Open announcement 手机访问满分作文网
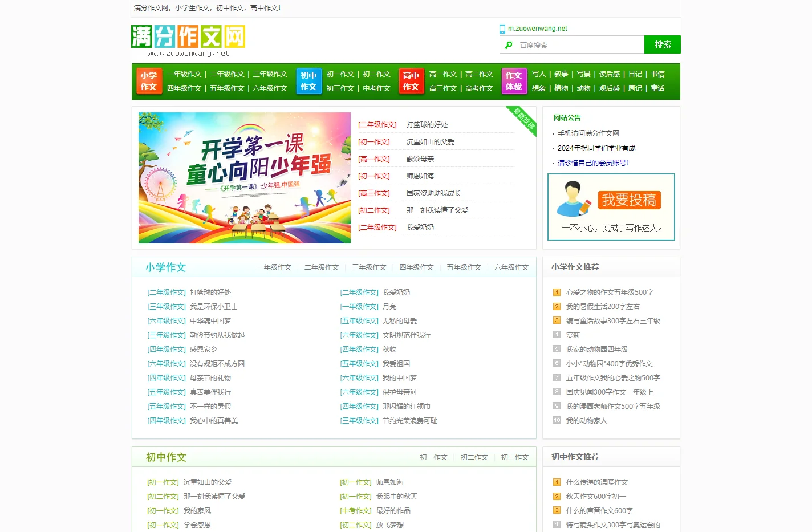The image size is (812, 532). pos(588,133)
